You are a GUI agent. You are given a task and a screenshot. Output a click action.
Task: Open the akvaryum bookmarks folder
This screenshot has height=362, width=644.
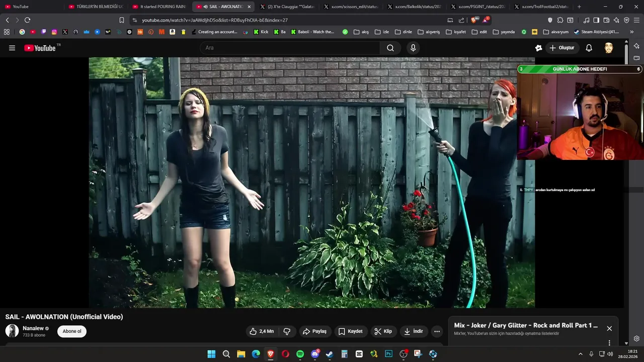(556, 32)
